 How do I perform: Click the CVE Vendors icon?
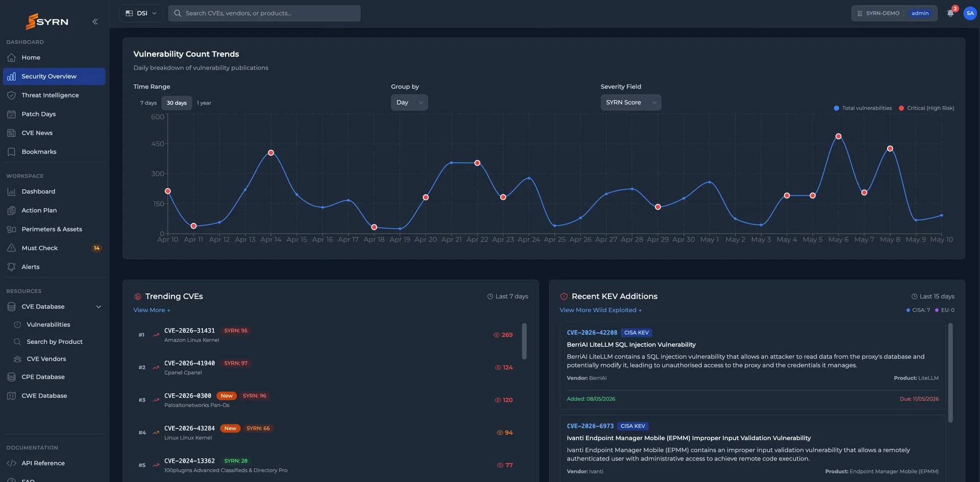pos(17,360)
